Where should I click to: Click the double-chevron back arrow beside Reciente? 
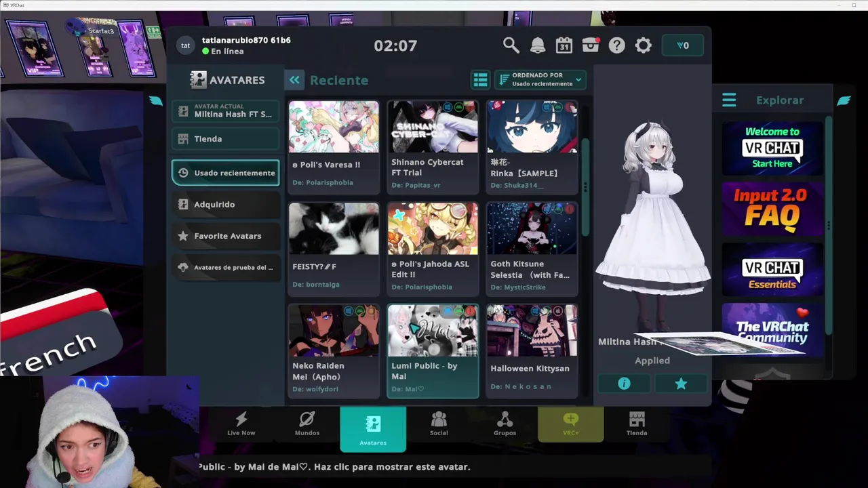click(294, 80)
